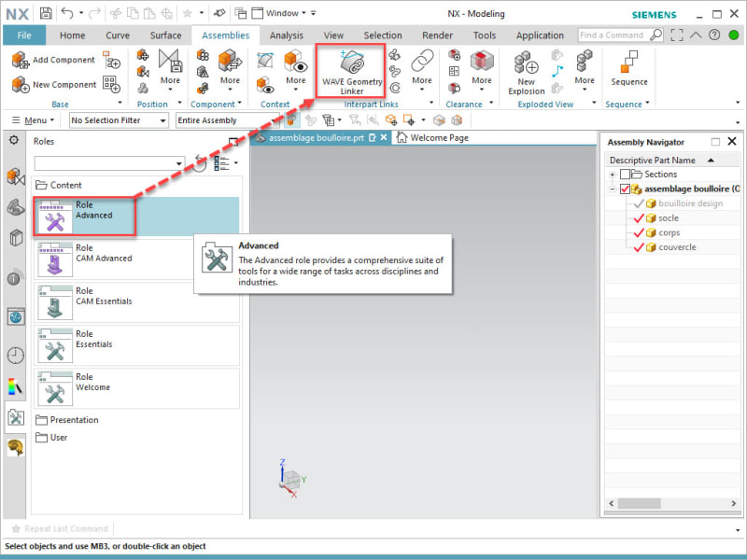
Task: Open the Presentation folder
Action: [67, 420]
